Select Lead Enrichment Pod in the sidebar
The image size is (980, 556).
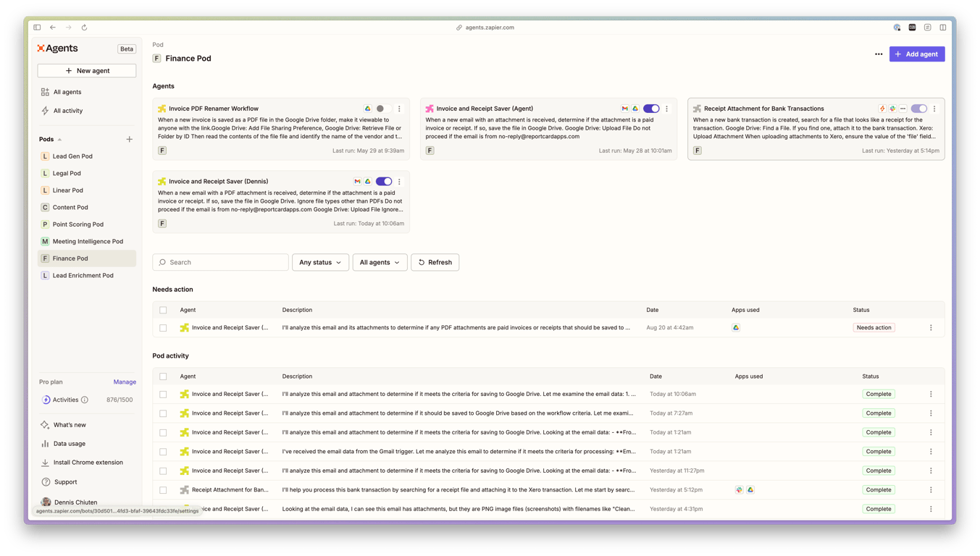click(x=86, y=275)
